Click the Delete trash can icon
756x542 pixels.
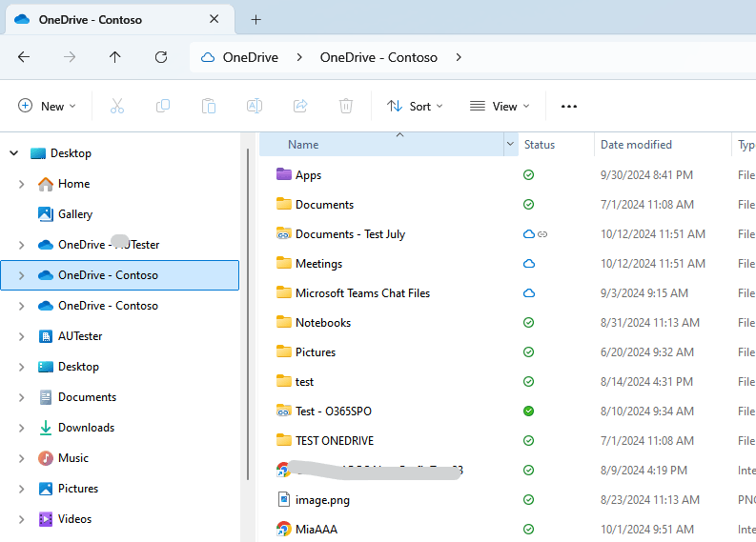click(x=346, y=106)
